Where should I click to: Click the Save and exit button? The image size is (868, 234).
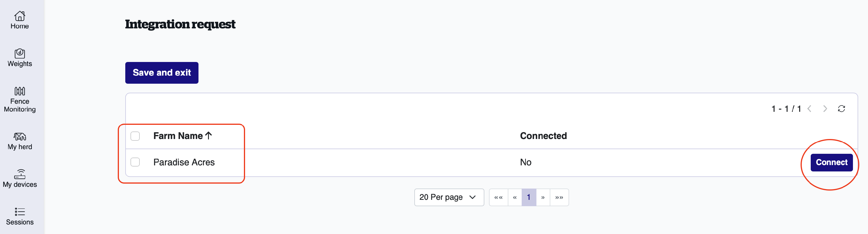coord(162,72)
